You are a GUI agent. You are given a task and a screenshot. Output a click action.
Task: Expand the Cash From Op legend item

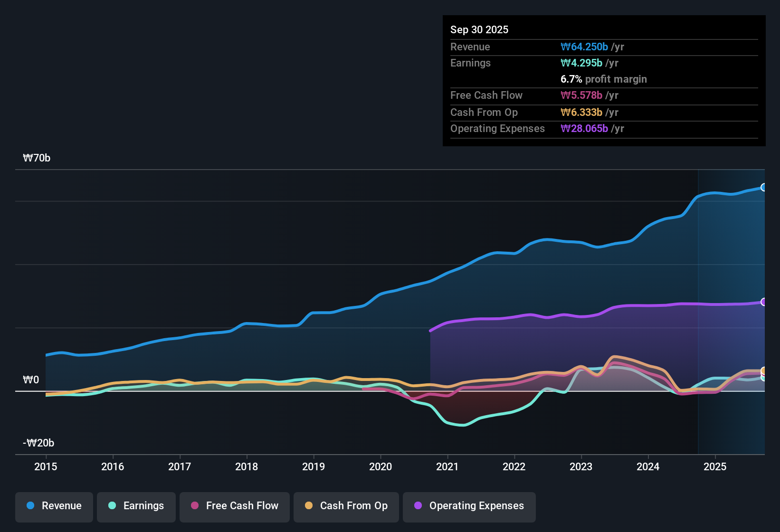coord(346,506)
